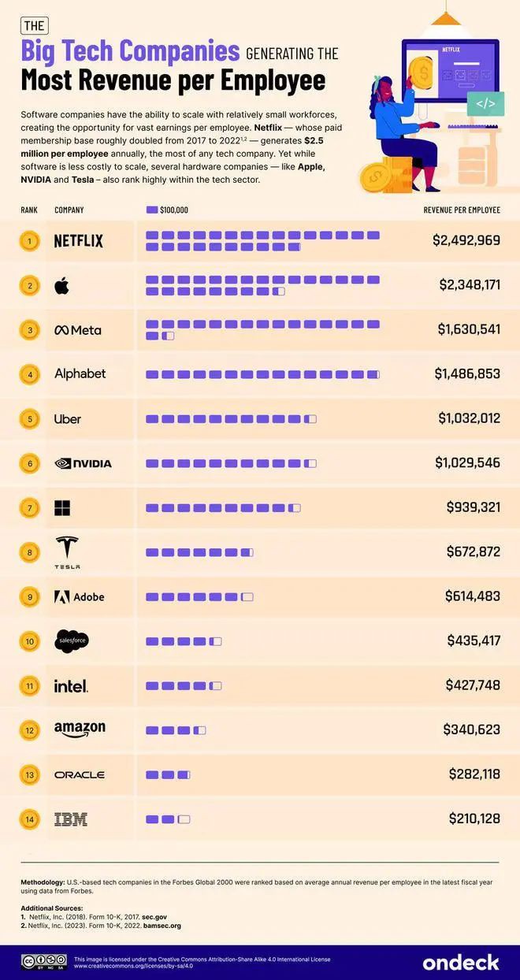Screen dimensions: 520x980
Task: Click the Adobe logo
Action: click(x=79, y=597)
